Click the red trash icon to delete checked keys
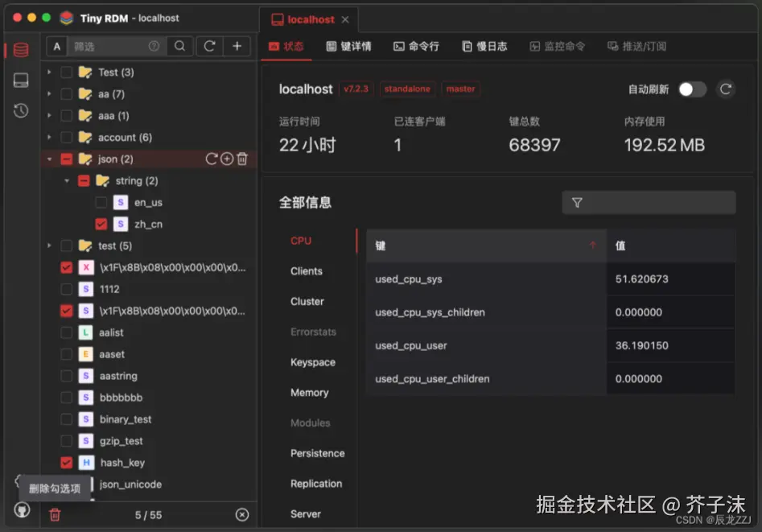762x532 pixels. (55, 514)
